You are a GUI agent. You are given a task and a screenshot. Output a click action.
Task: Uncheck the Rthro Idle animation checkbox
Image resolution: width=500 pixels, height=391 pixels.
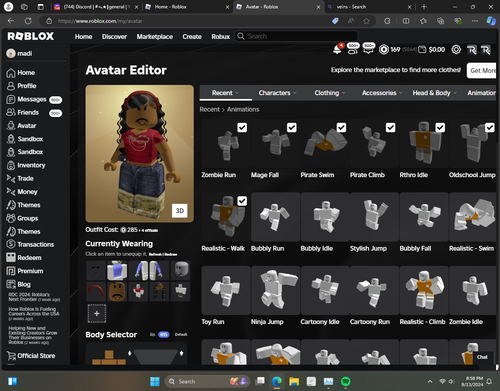pyautogui.click(x=440, y=128)
